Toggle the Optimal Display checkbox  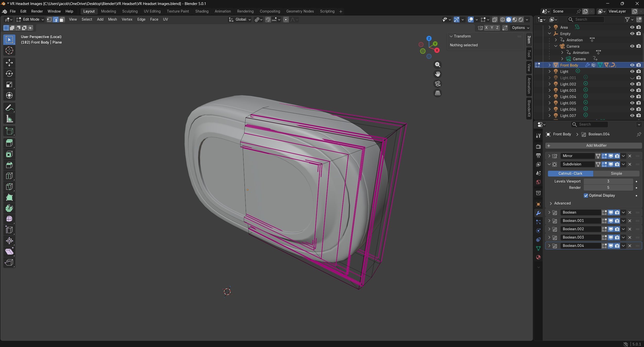tap(586, 195)
